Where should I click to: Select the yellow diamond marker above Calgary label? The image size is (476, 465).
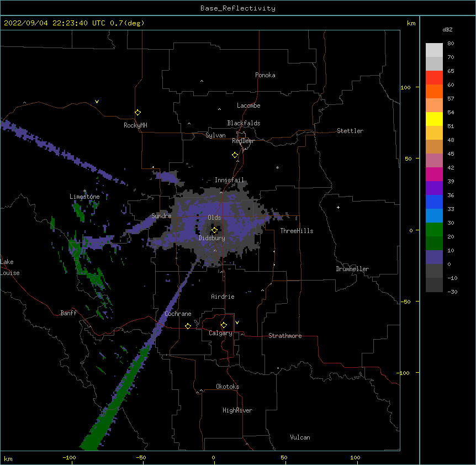[x=224, y=325]
